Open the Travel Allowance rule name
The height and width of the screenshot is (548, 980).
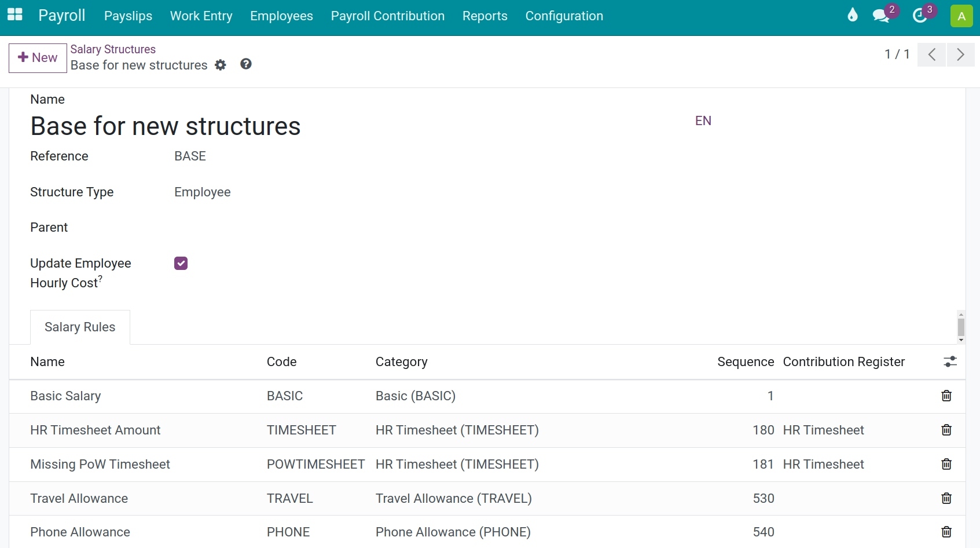pos(79,499)
